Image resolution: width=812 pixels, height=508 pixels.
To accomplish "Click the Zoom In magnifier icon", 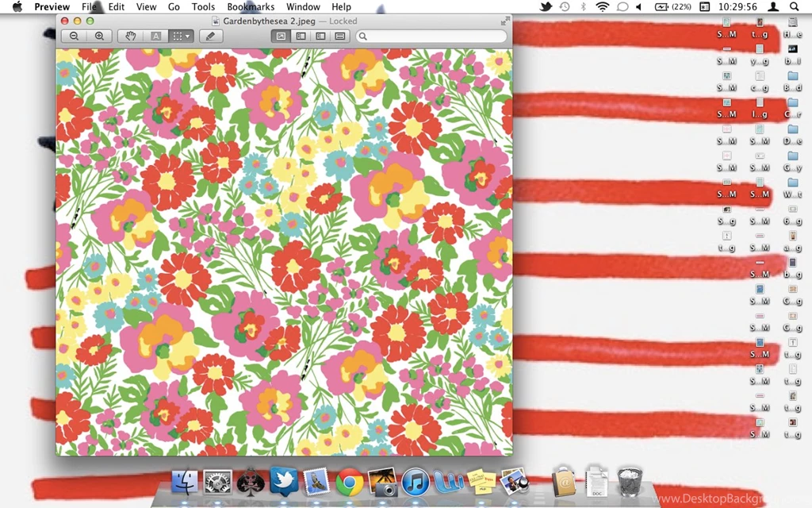I will tap(98, 36).
